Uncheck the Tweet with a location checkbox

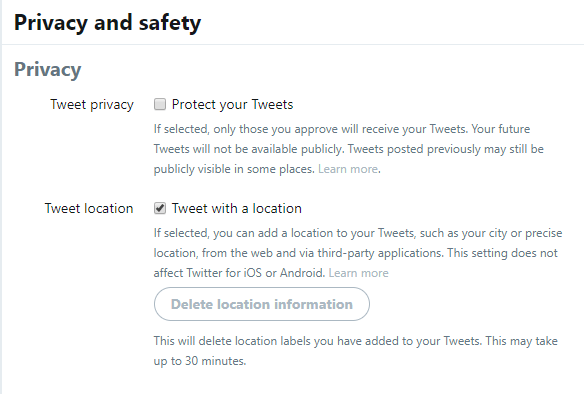pos(160,208)
